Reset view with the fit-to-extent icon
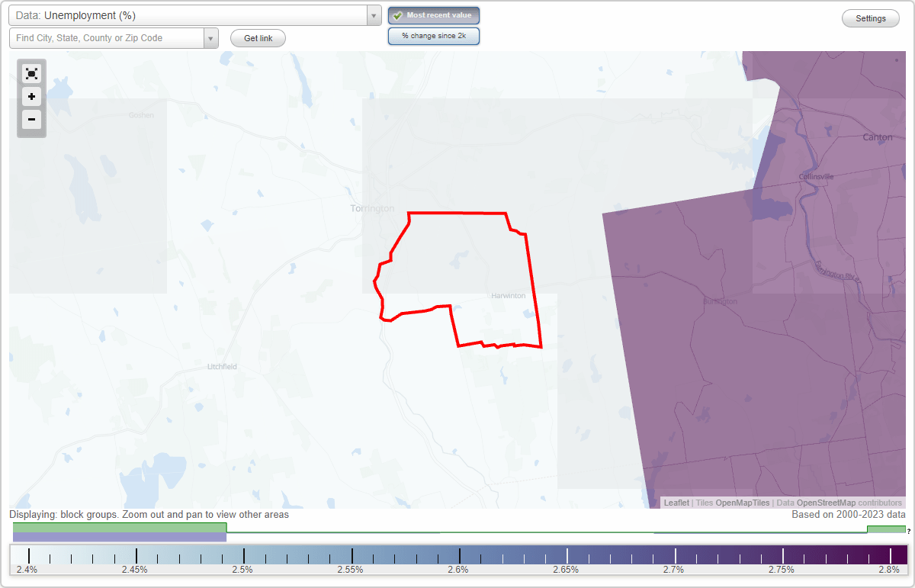The width and height of the screenshot is (915, 588). point(31,73)
